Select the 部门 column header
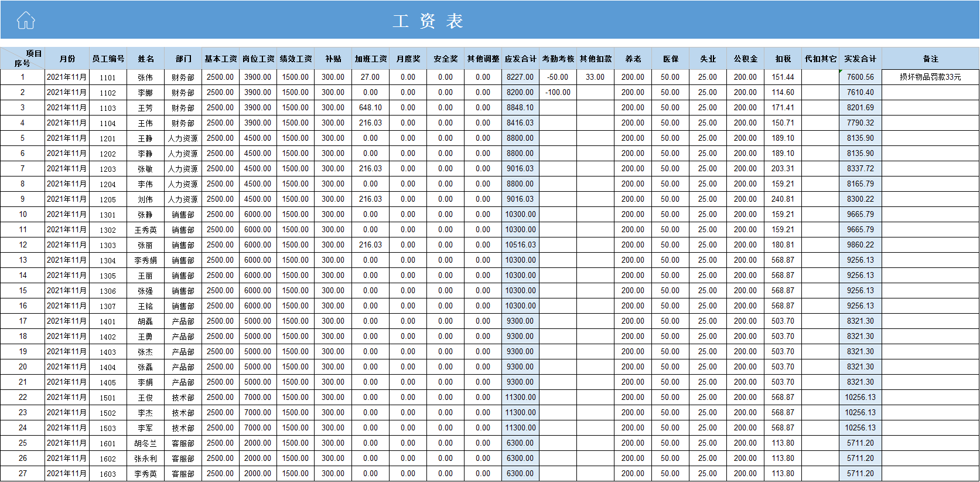This screenshot has width=980, height=482. click(x=183, y=59)
